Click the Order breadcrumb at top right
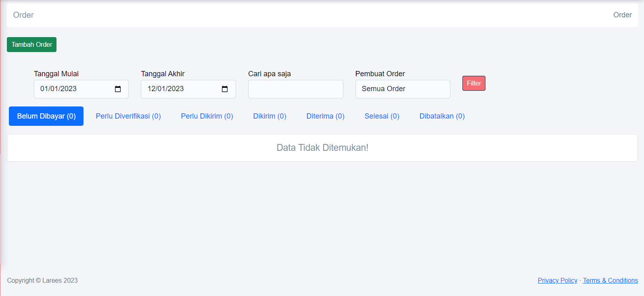This screenshot has width=644, height=296. (622, 15)
